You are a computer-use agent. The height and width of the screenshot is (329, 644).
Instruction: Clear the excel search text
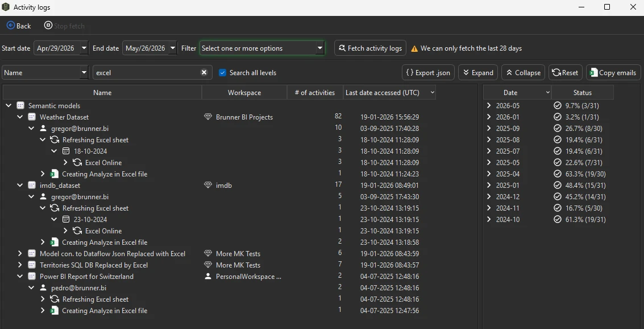[203, 72]
